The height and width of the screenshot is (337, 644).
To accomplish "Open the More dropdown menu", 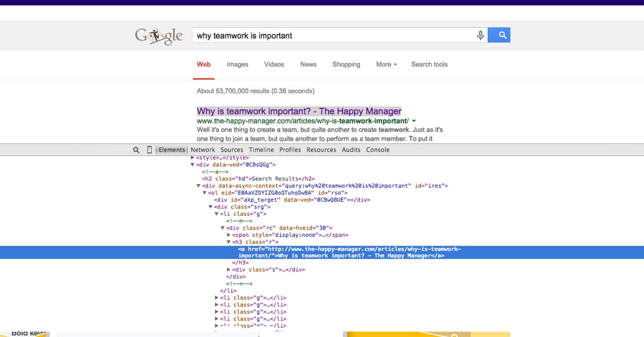I will (x=386, y=64).
